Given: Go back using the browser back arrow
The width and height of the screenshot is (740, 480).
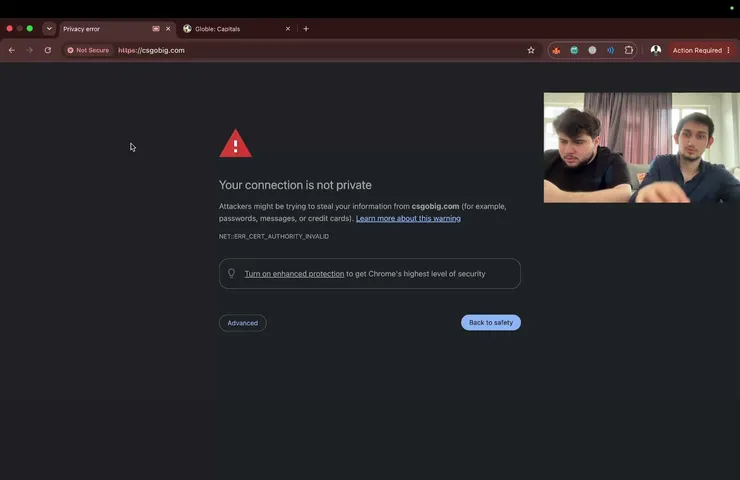Looking at the screenshot, I should [12, 50].
